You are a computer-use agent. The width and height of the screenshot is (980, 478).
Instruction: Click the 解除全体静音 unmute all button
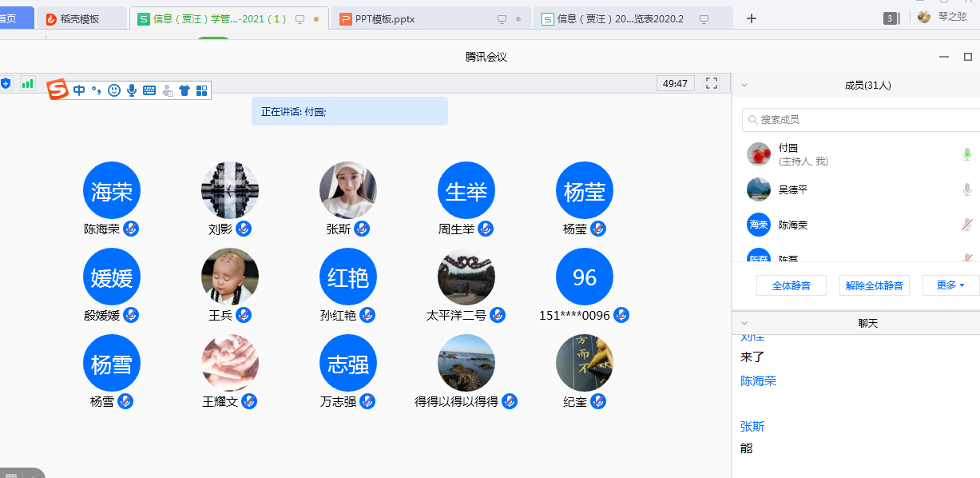[875, 285]
